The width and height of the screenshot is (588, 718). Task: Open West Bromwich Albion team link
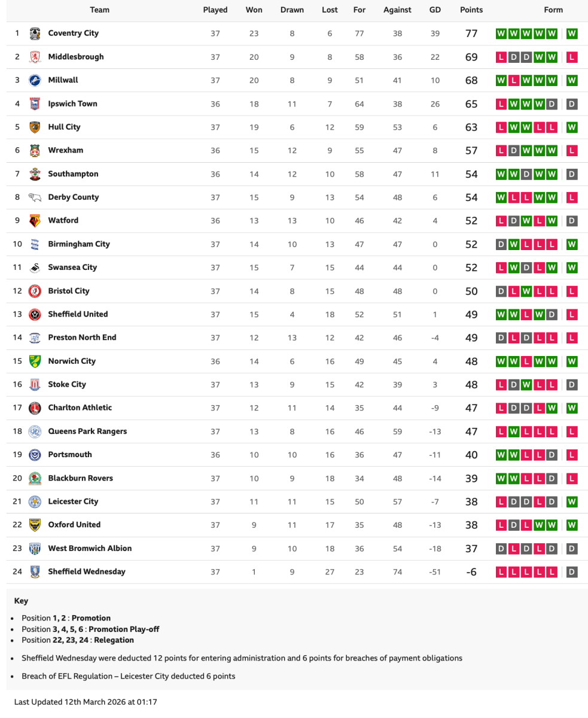[90, 548]
